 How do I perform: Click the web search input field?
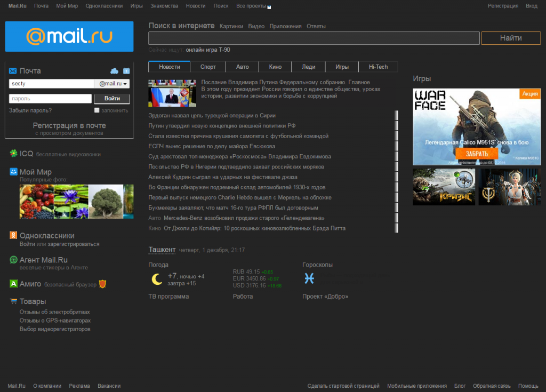click(314, 38)
